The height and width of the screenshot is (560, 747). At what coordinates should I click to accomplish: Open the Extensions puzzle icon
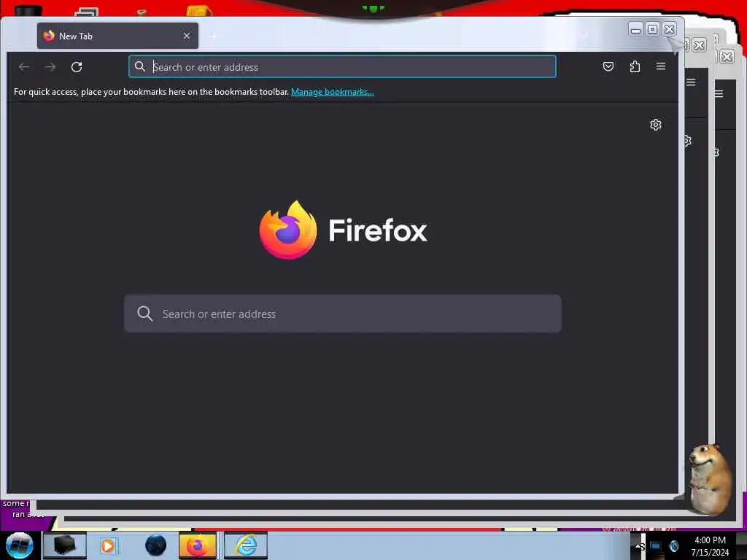(635, 66)
